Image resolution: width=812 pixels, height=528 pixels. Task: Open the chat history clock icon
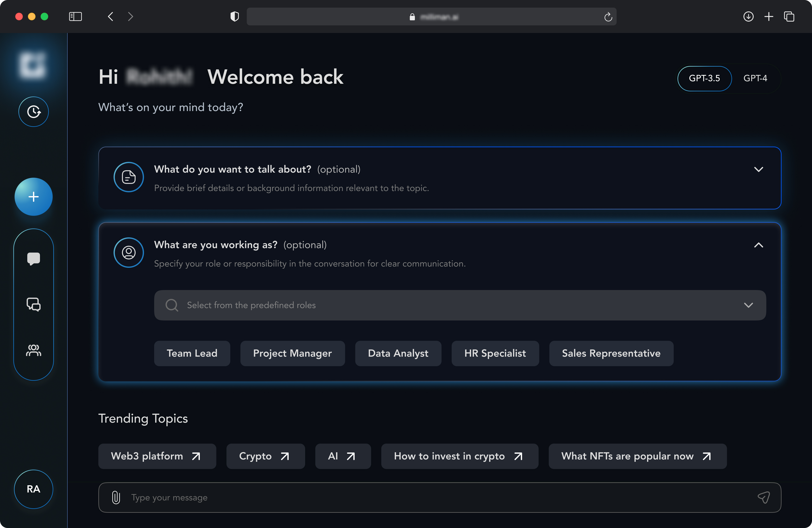(x=33, y=112)
